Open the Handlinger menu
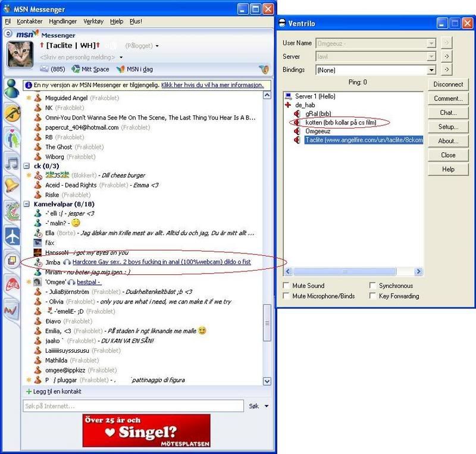Viewport: 476px width, 454px height. click(x=63, y=21)
